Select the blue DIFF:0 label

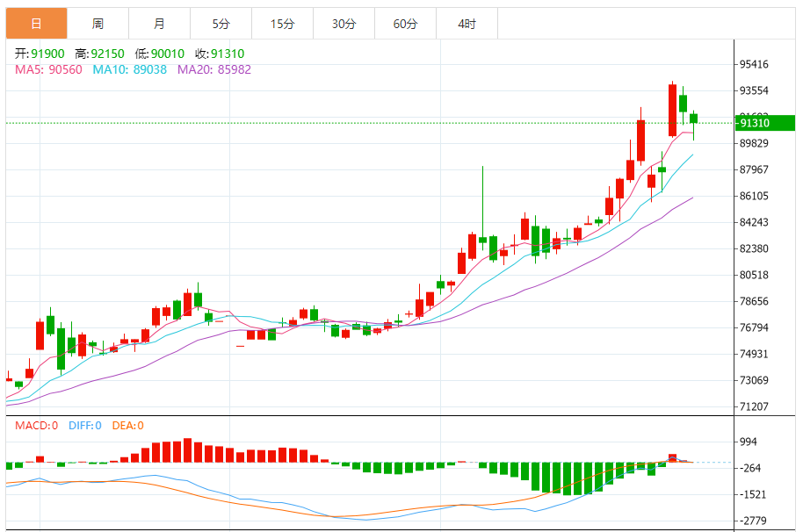pos(85,426)
